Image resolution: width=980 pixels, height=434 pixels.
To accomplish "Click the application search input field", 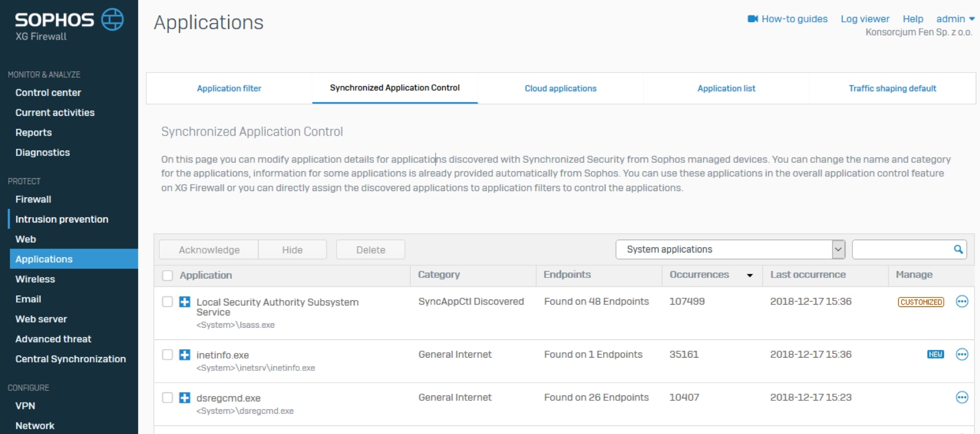I will (902, 249).
